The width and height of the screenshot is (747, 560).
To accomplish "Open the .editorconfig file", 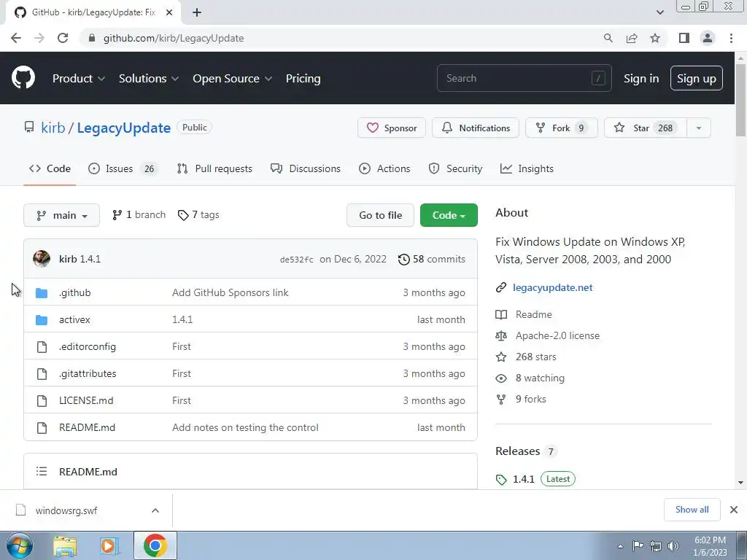I will pyautogui.click(x=88, y=346).
